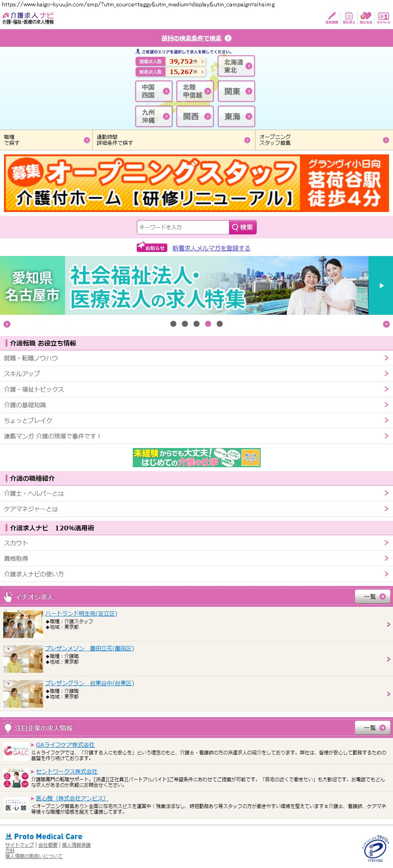Open 資格取得 row
The image size is (393, 868).
[x=196, y=558]
